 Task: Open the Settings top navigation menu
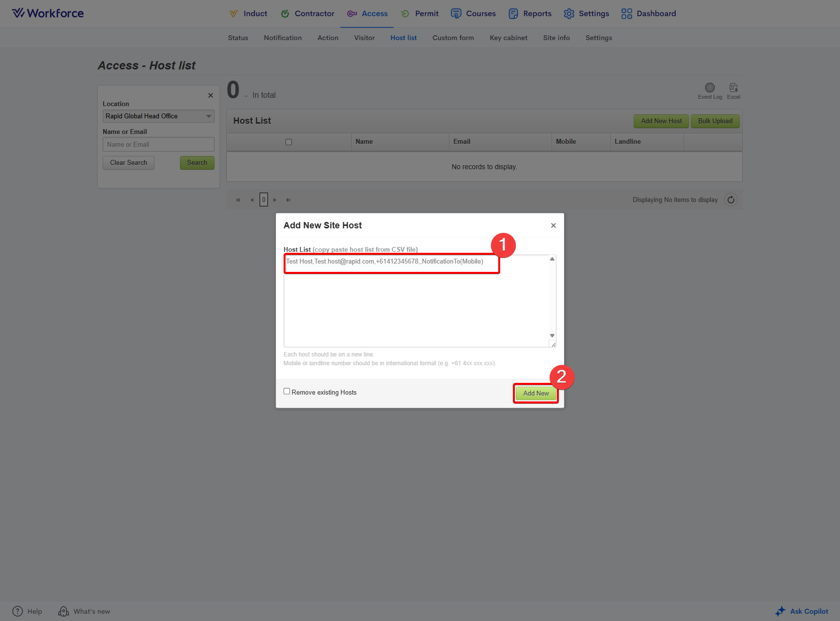tap(586, 14)
